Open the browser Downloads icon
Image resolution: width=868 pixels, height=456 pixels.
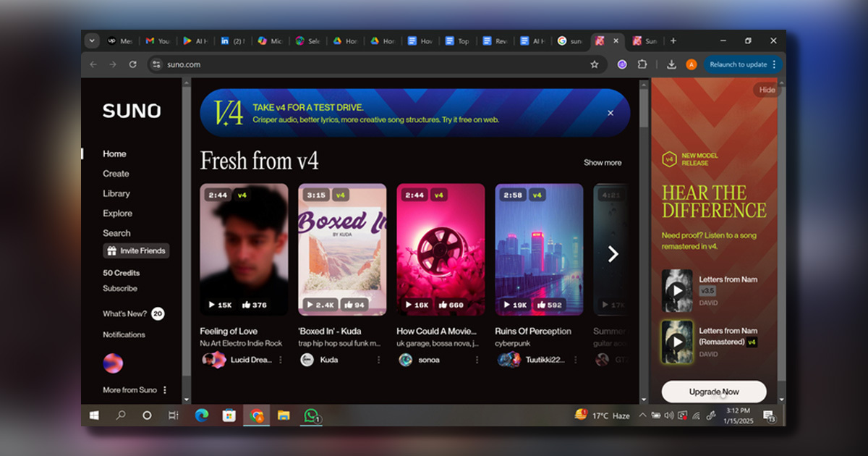point(671,64)
